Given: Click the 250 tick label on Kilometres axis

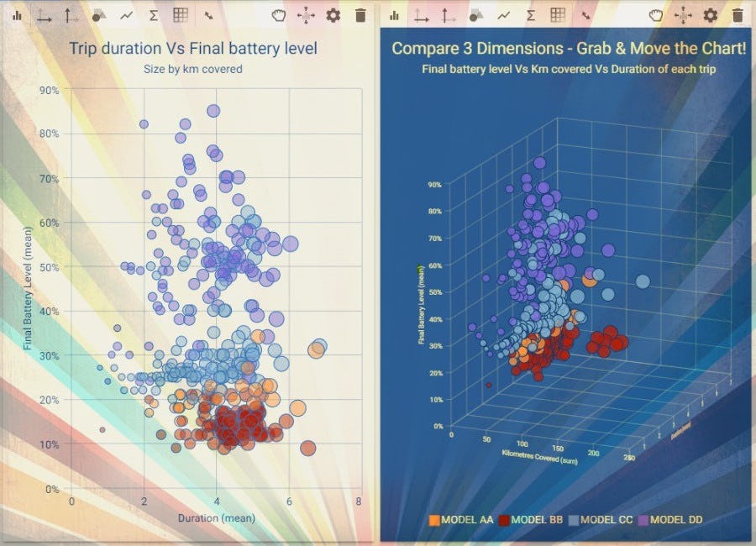Looking at the screenshot, I should (x=629, y=457).
